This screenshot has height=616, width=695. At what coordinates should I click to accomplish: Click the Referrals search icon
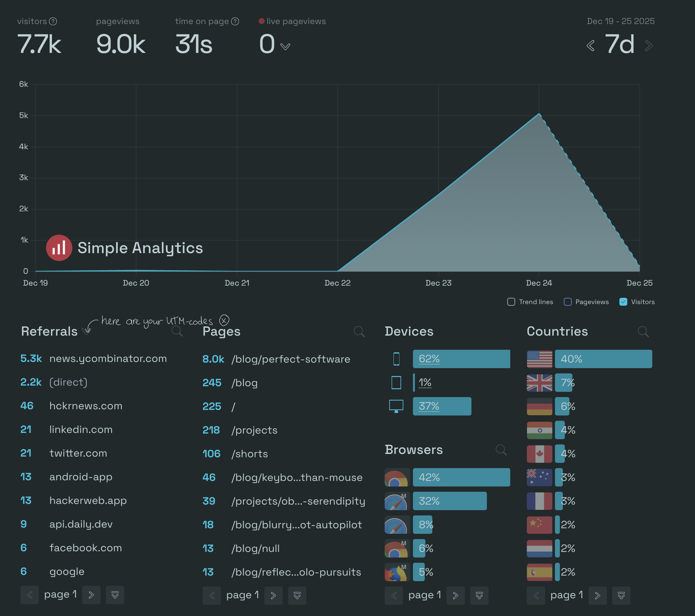coord(177,331)
